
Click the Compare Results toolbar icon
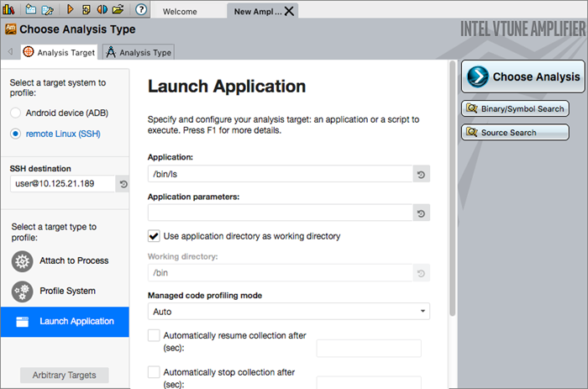[102, 9]
